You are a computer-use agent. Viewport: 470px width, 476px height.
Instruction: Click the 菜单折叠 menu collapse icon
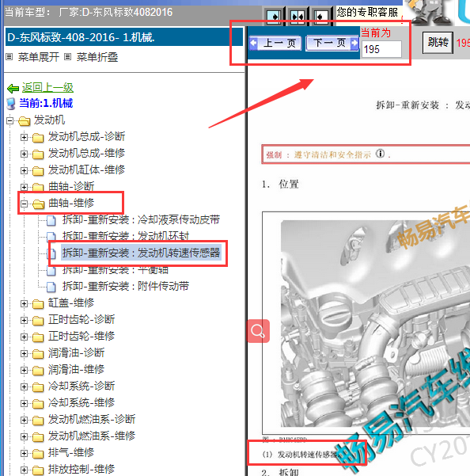pos(67,57)
